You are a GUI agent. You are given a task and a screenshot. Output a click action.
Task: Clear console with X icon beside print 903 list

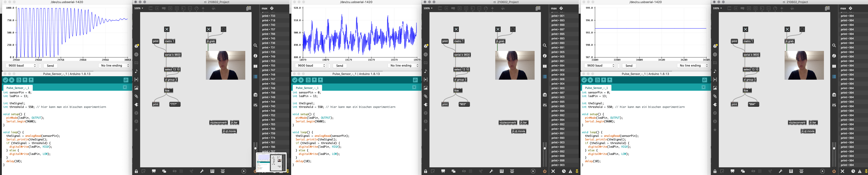click(x=553, y=171)
